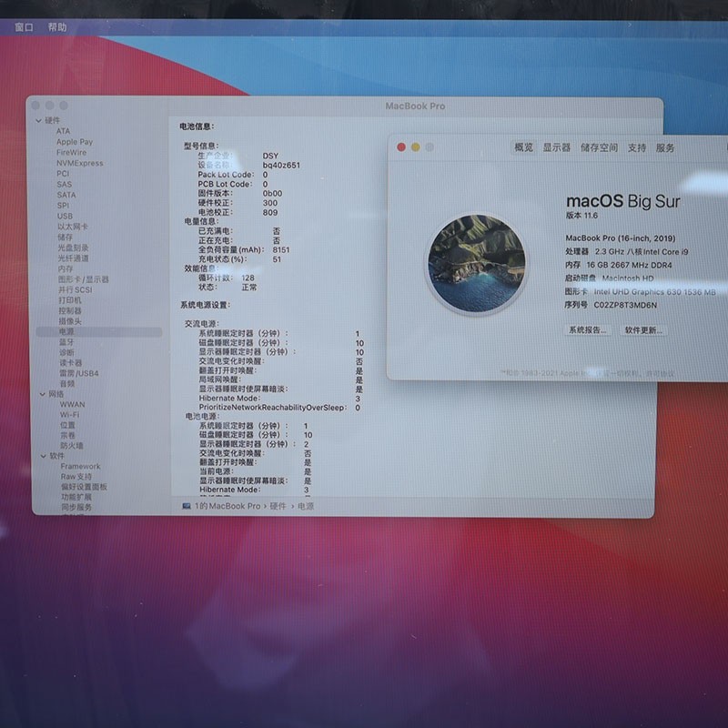Viewport: 728px width, 728px height.
Task: Click the MacBook icon in the path bar
Action: [187, 505]
